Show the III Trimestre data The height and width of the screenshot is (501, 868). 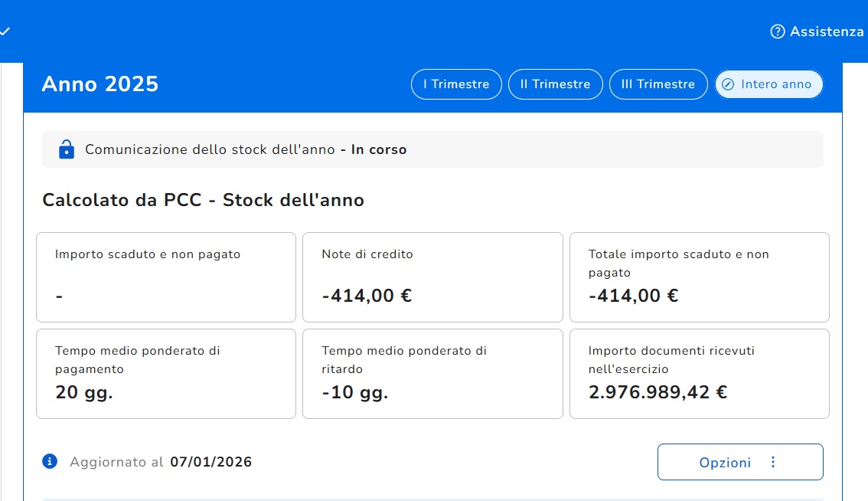[x=658, y=84]
